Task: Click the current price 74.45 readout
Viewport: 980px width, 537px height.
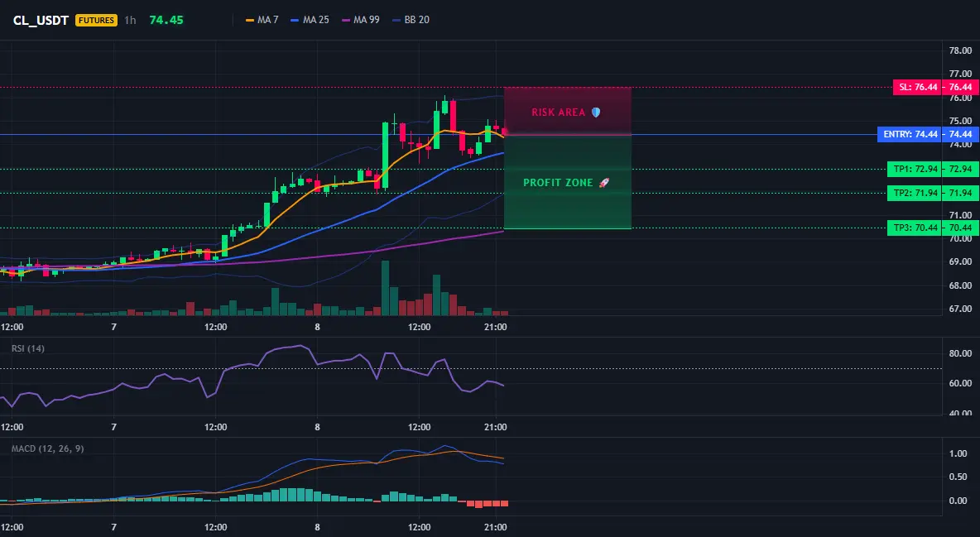Action: click(x=166, y=20)
